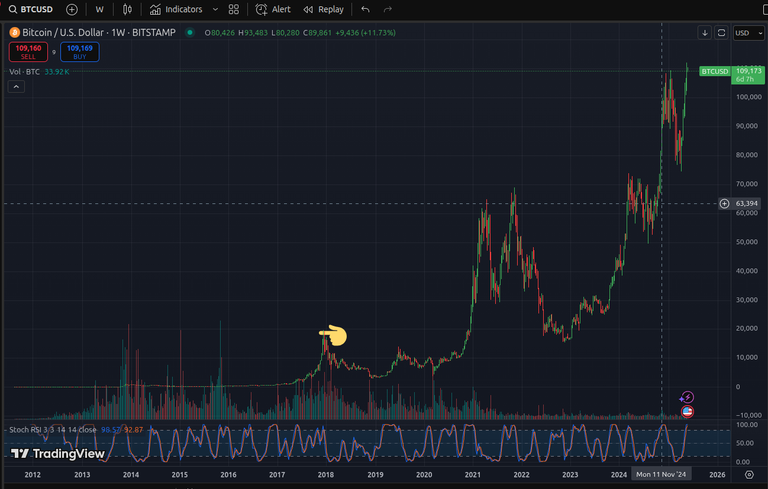
Task: Click the 20,000 price scale label
Action: (746, 329)
